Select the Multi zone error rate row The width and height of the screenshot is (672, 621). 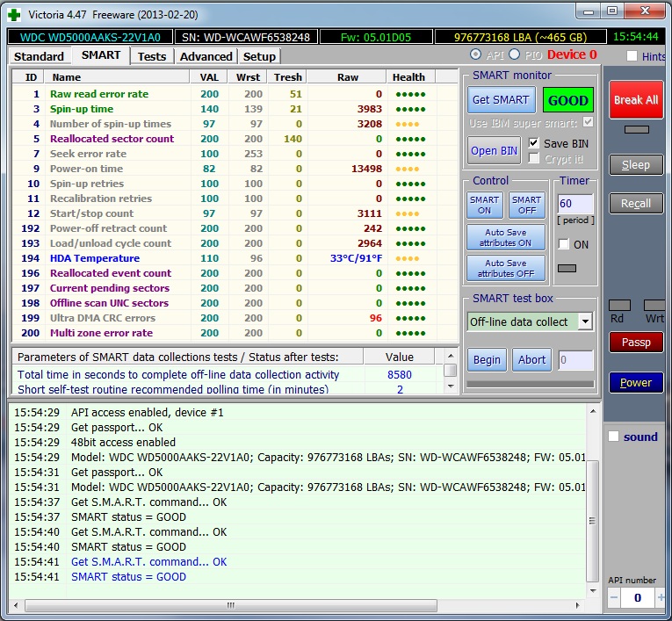(x=235, y=333)
